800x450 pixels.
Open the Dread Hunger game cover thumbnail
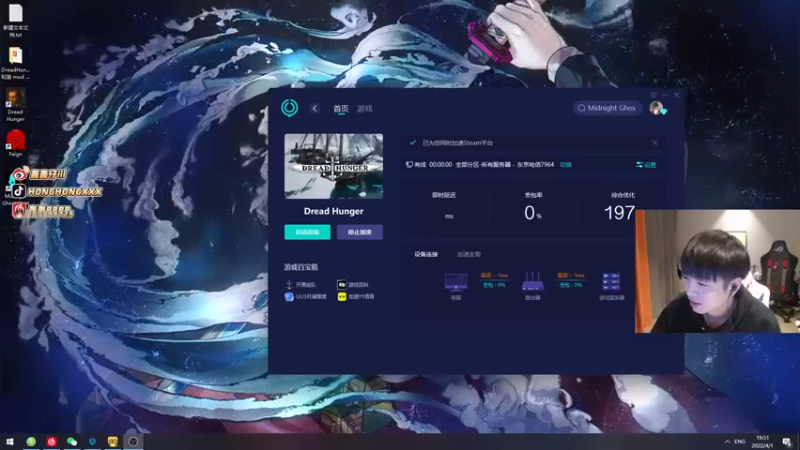(334, 166)
